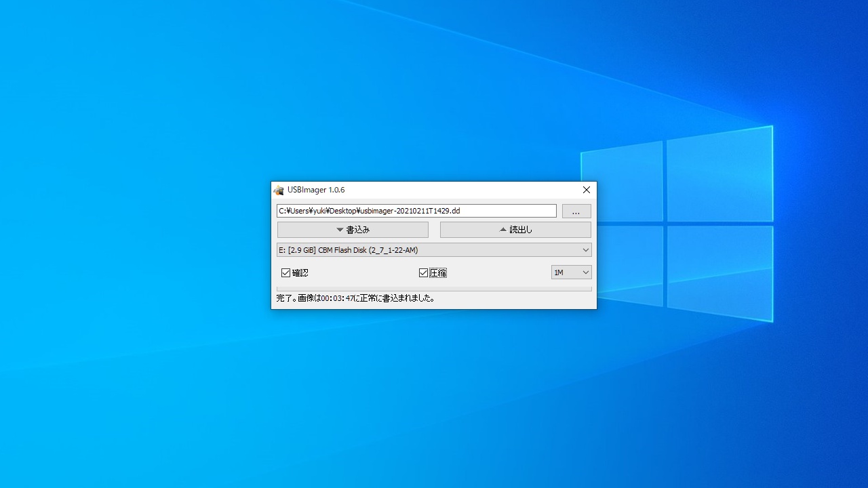Click the USBImager app icon in title bar

279,190
